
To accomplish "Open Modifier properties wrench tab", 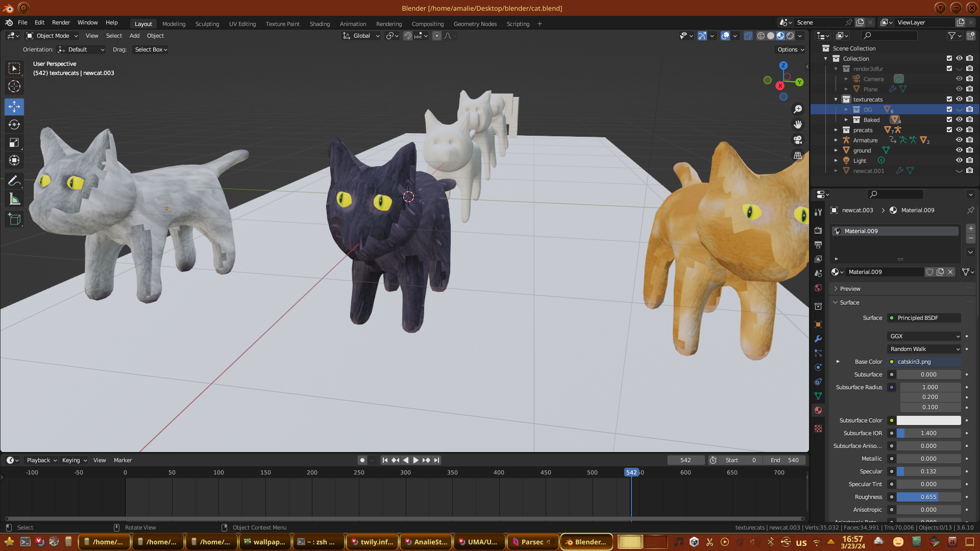I will (818, 339).
